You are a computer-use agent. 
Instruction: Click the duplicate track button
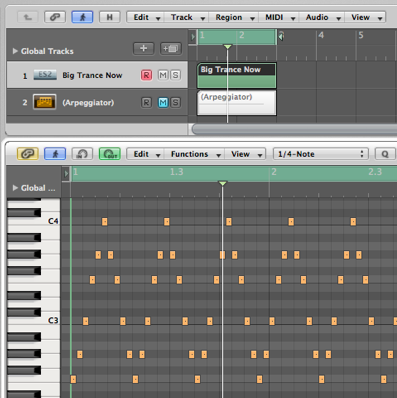click(170, 48)
